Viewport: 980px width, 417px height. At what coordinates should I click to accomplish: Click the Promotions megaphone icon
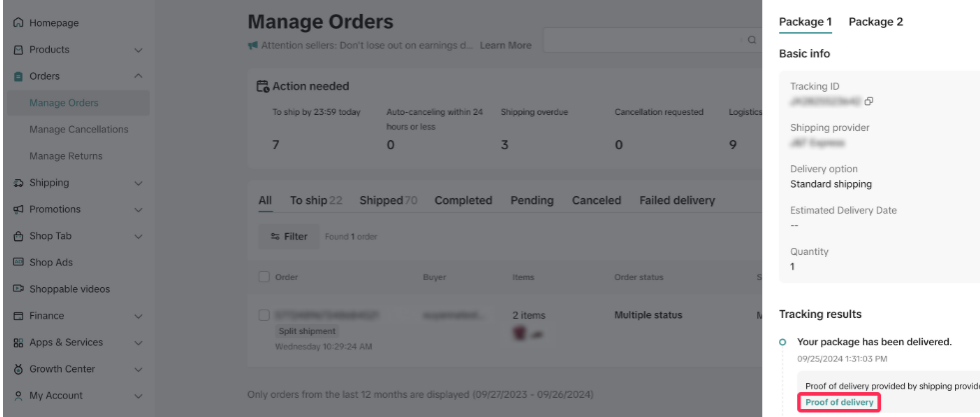pos(18,209)
